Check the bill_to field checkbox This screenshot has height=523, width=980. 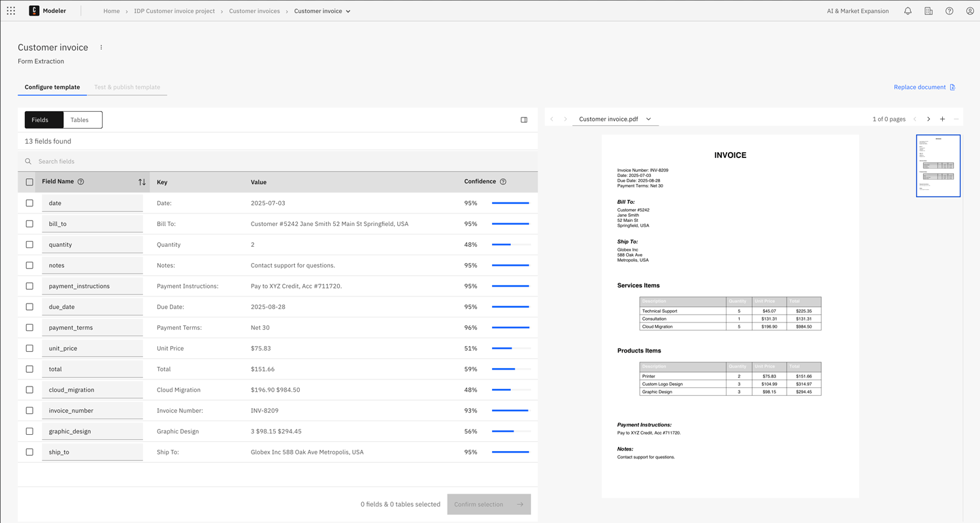coord(29,224)
